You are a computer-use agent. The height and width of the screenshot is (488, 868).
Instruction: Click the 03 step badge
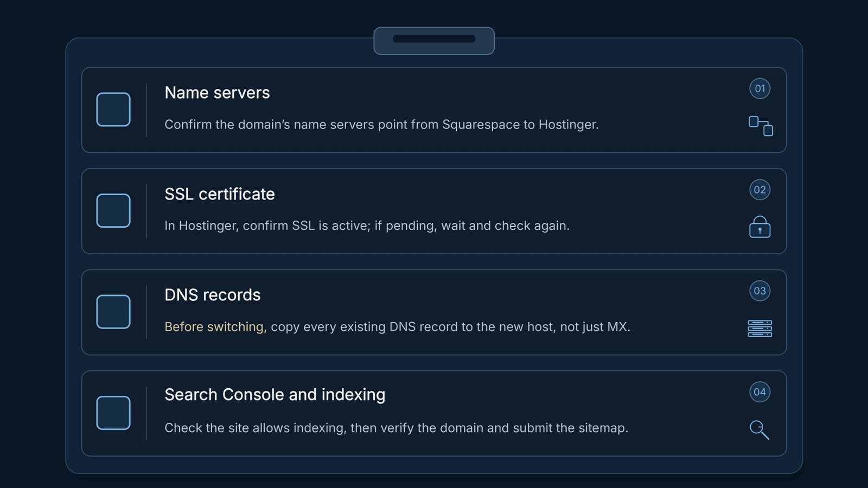tap(760, 291)
